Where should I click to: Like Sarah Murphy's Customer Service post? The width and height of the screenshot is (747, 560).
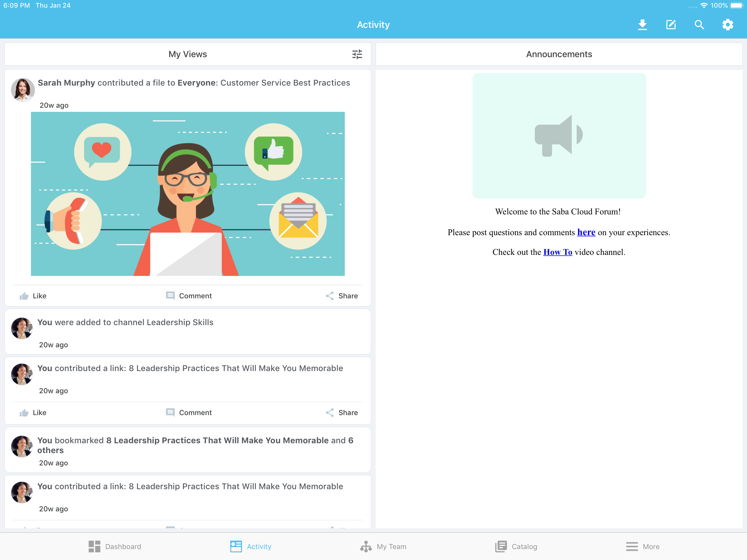[x=33, y=296]
